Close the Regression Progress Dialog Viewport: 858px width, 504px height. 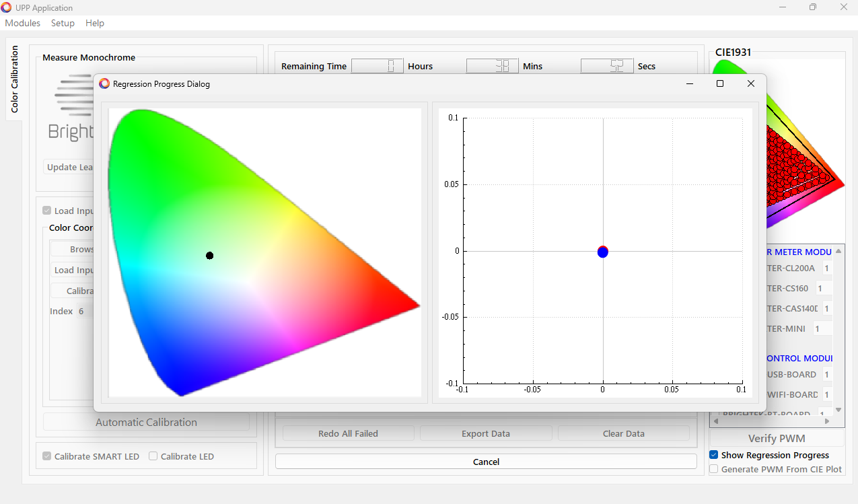pos(751,83)
